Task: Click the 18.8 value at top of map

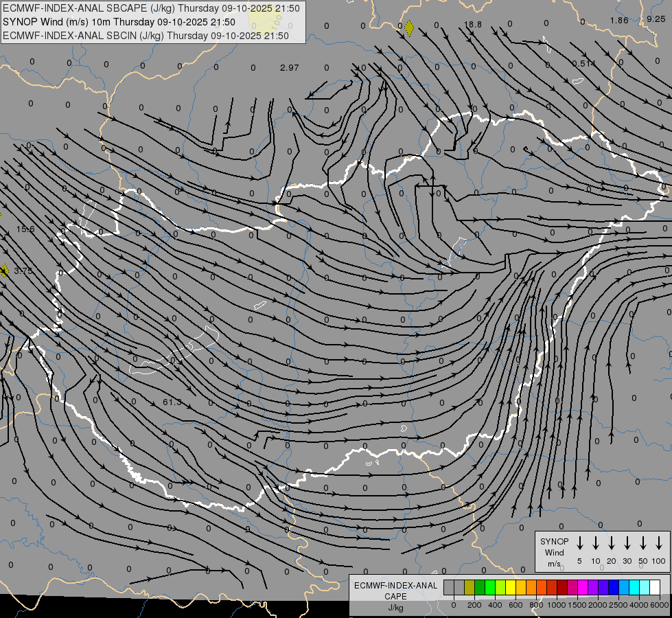Action: point(473,25)
